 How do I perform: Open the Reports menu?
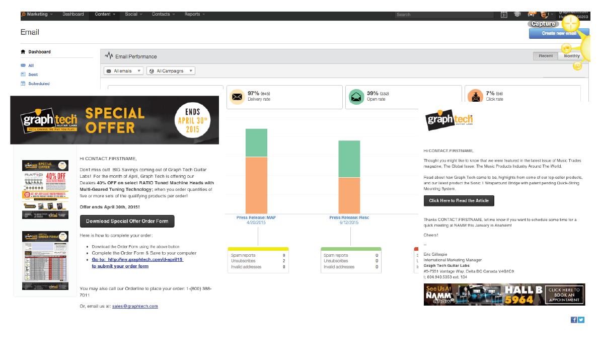click(195, 14)
